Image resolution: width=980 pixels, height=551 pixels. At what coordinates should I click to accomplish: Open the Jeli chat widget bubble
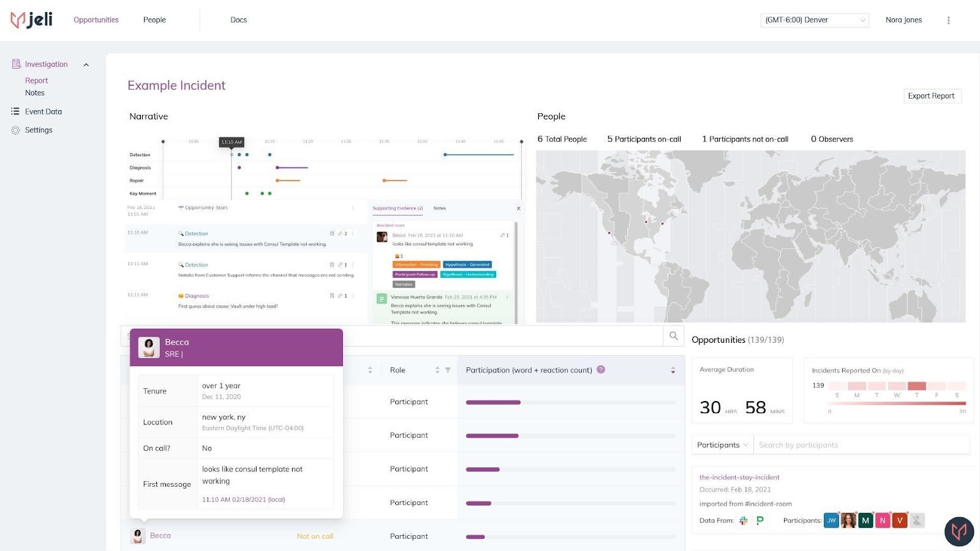[959, 531]
